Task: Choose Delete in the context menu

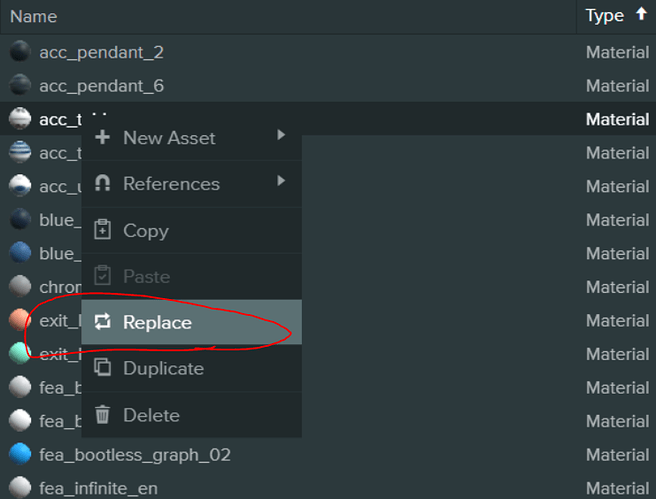Action: click(151, 415)
